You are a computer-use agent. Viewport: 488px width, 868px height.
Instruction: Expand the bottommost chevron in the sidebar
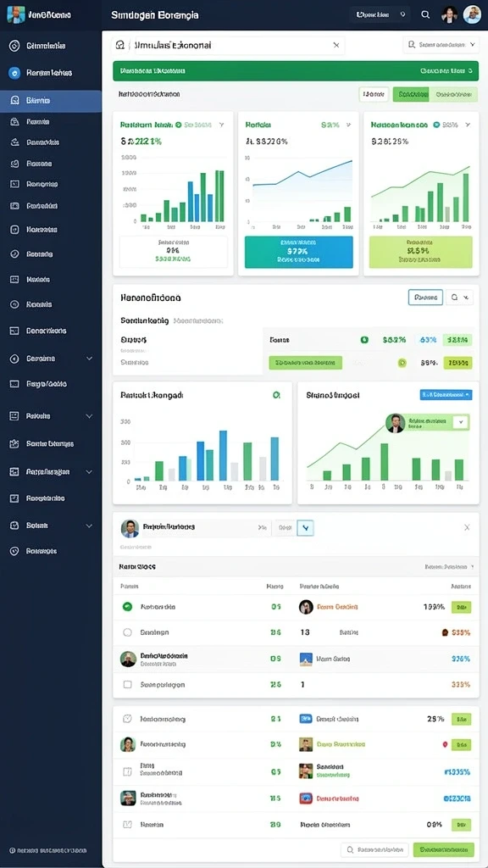pyautogui.click(x=90, y=526)
